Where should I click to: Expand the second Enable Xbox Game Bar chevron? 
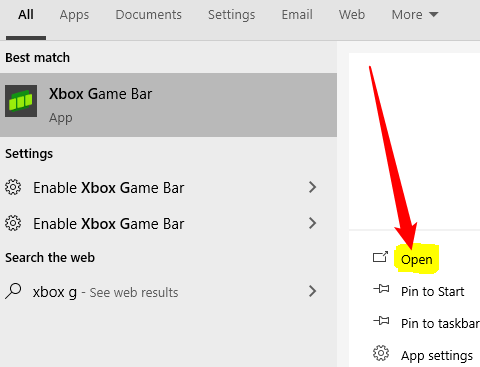tap(312, 223)
